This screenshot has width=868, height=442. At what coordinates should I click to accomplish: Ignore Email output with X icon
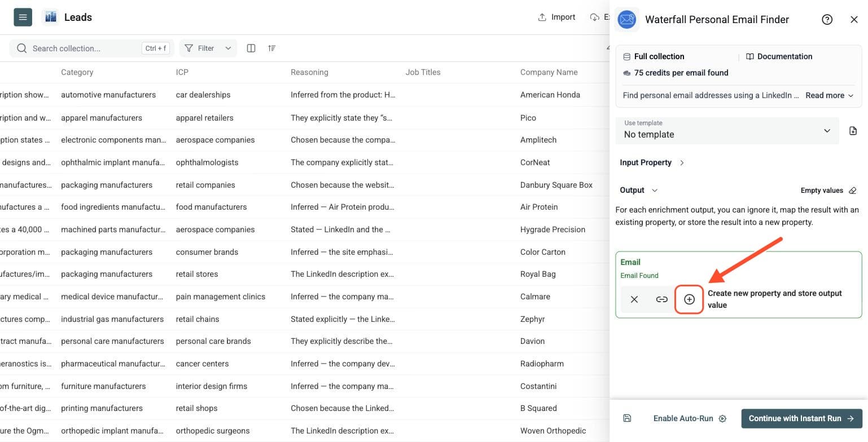point(634,299)
